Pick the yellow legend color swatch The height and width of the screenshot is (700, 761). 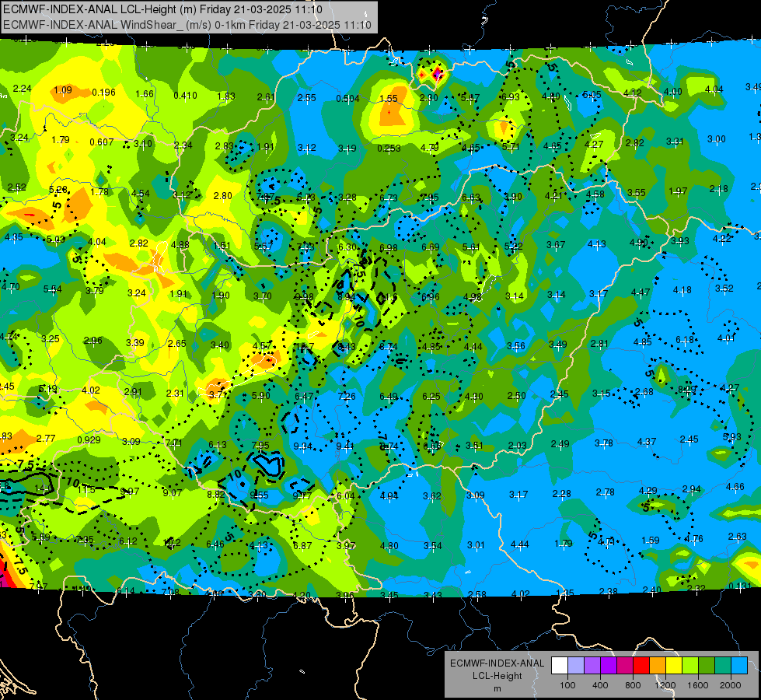coord(674,666)
